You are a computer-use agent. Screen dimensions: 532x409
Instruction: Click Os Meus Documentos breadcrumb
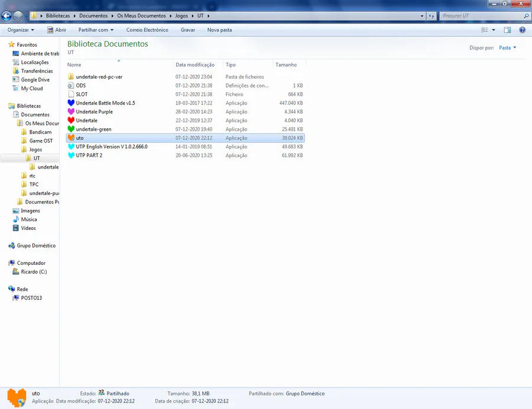tap(141, 15)
